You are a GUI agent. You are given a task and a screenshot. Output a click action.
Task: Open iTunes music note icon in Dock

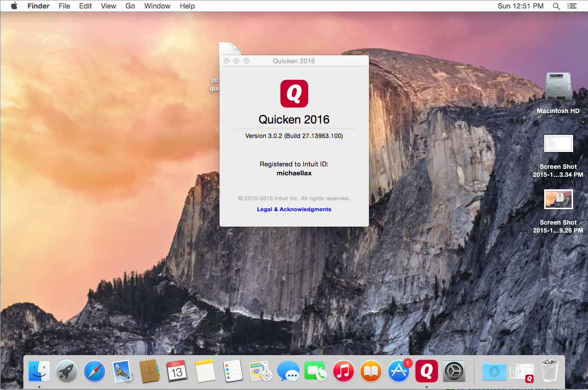(343, 371)
